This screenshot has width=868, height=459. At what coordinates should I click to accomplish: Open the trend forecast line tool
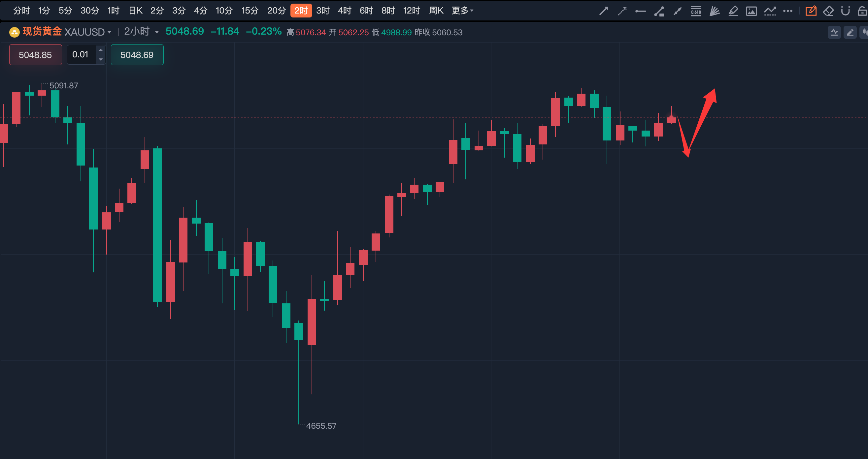pyautogui.click(x=770, y=11)
